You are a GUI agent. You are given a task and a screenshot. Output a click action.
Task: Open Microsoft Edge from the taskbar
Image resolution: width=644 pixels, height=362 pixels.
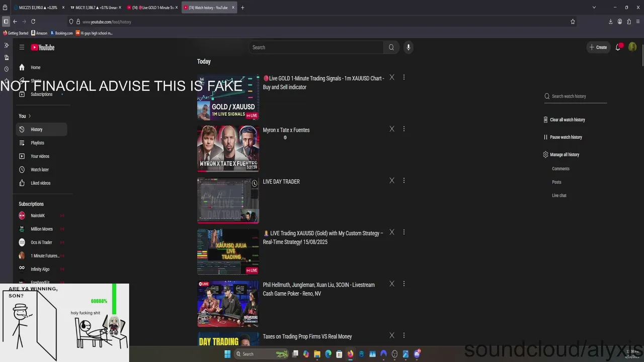pyautogui.click(x=328, y=354)
